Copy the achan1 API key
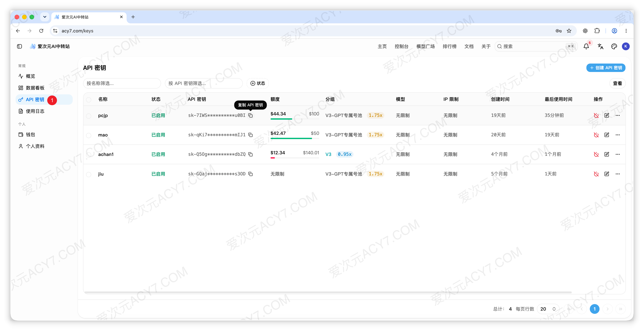The image size is (644, 331). click(x=250, y=154)
